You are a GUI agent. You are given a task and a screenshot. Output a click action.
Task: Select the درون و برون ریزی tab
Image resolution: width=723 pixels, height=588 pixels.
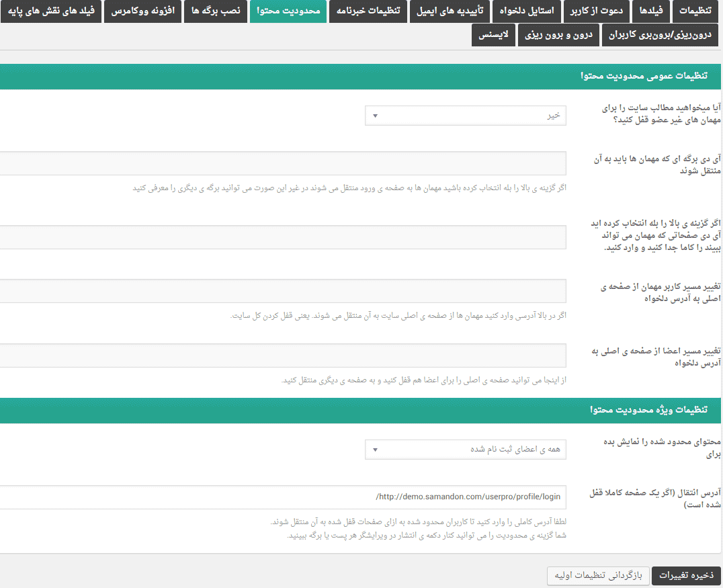pyautogui.click(x=558, y=35)
